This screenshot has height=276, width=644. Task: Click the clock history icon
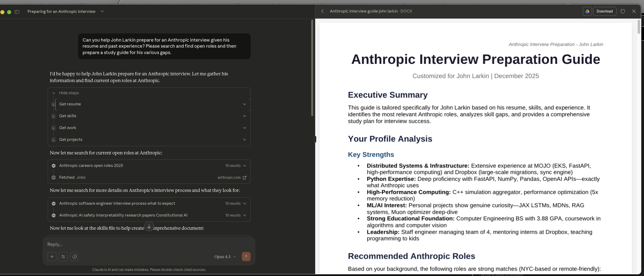[75, 257]
